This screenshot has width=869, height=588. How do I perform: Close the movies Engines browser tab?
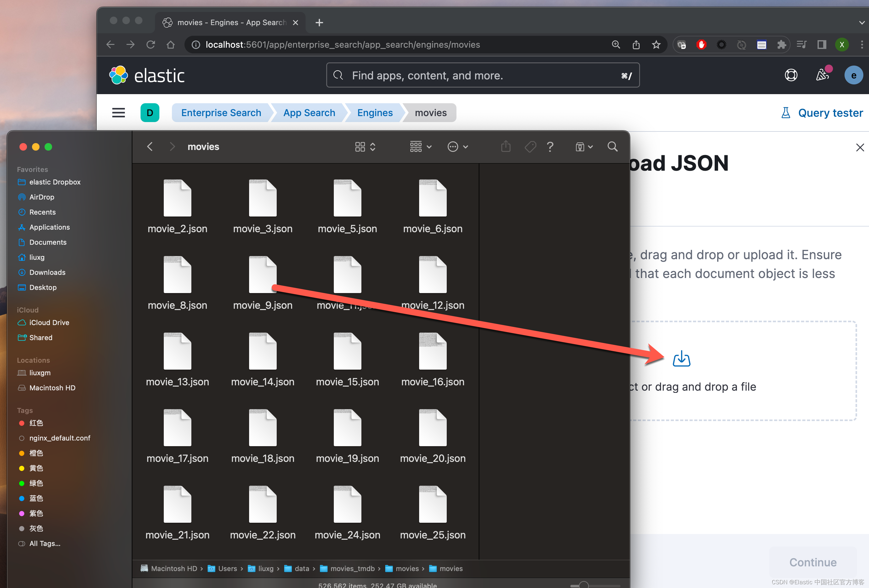pyautogui.click(x=296, y=23)
